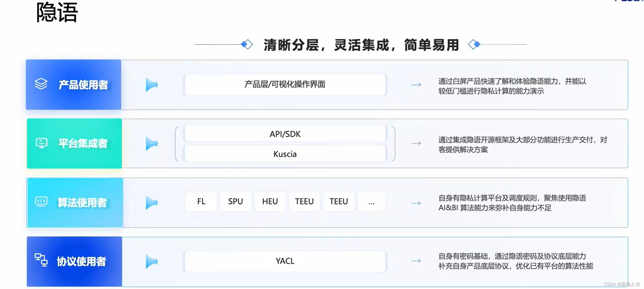Click the SPU box
Screen dimensions: 644x289
click(x=235, y=201)
